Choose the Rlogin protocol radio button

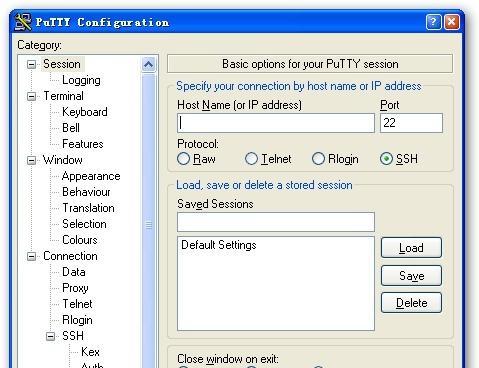coord(318,159)
